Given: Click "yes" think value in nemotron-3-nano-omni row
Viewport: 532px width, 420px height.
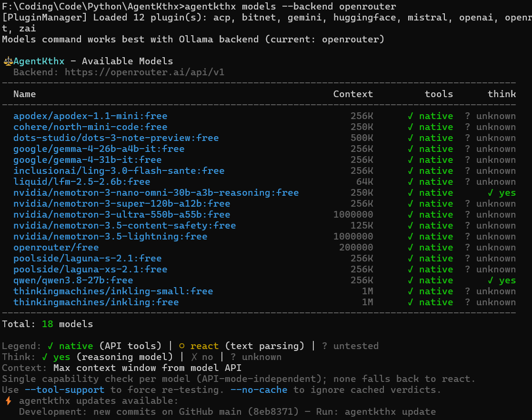Looking at the screenshot, I should [507, 193].
